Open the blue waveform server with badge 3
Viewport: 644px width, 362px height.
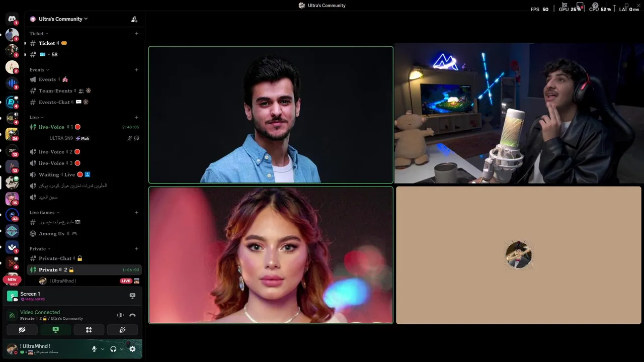tap(12, 83)
